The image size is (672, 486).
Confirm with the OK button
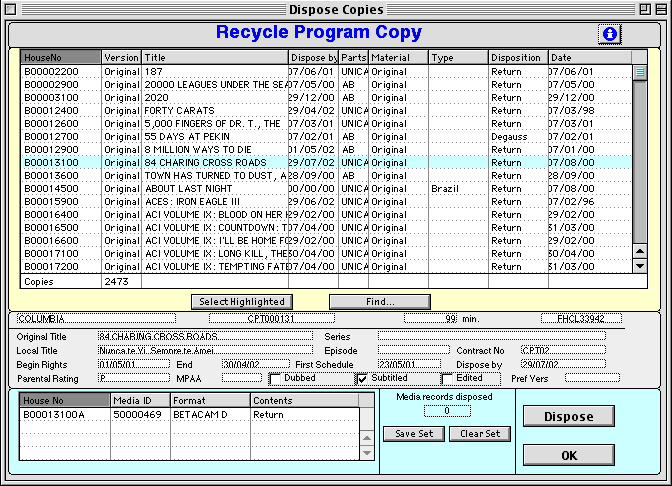(569, 455)
